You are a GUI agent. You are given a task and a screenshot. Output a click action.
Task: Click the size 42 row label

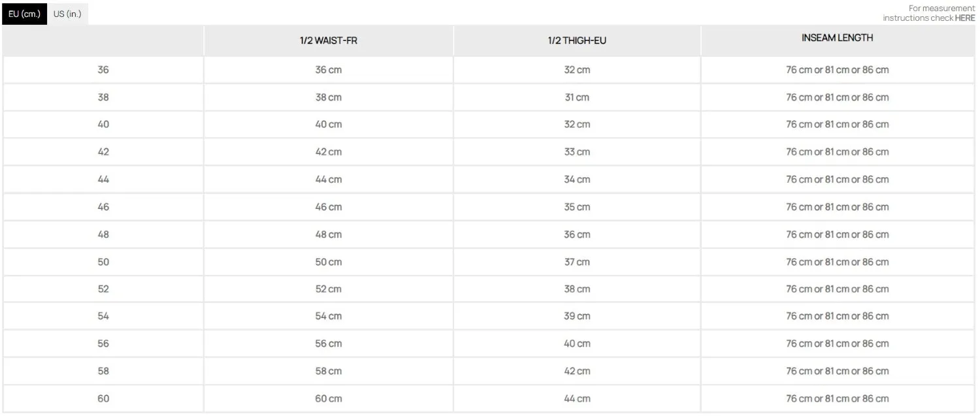coord(103,152)
